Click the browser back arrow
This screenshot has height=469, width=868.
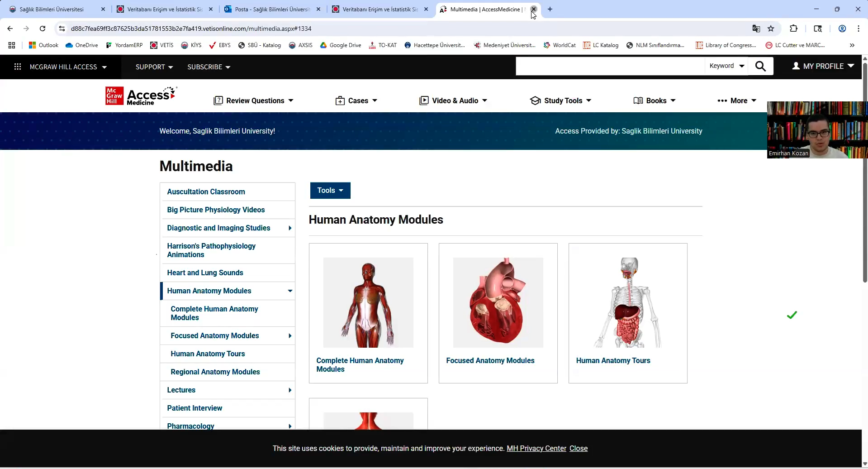[10, 29]
